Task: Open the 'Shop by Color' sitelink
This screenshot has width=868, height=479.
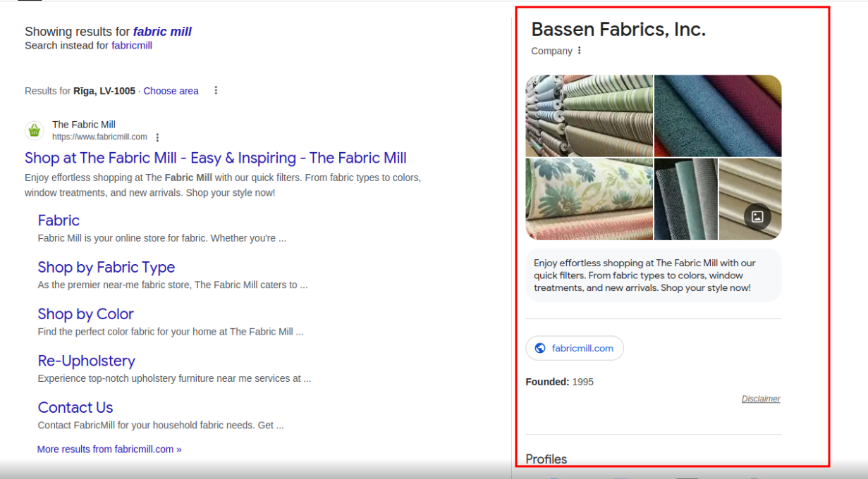Action: pos(85,313)
